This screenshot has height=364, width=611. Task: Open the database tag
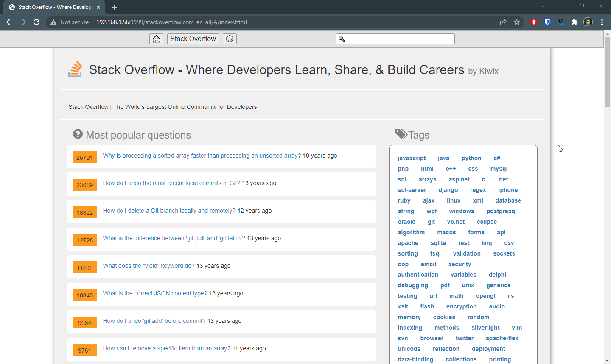coord(508,200)
